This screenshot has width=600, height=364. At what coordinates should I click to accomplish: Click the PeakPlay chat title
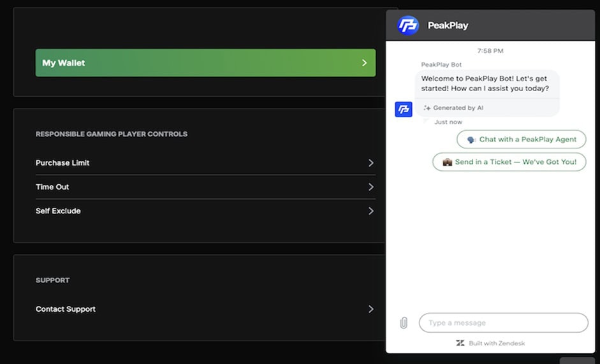tap(448, 25)
